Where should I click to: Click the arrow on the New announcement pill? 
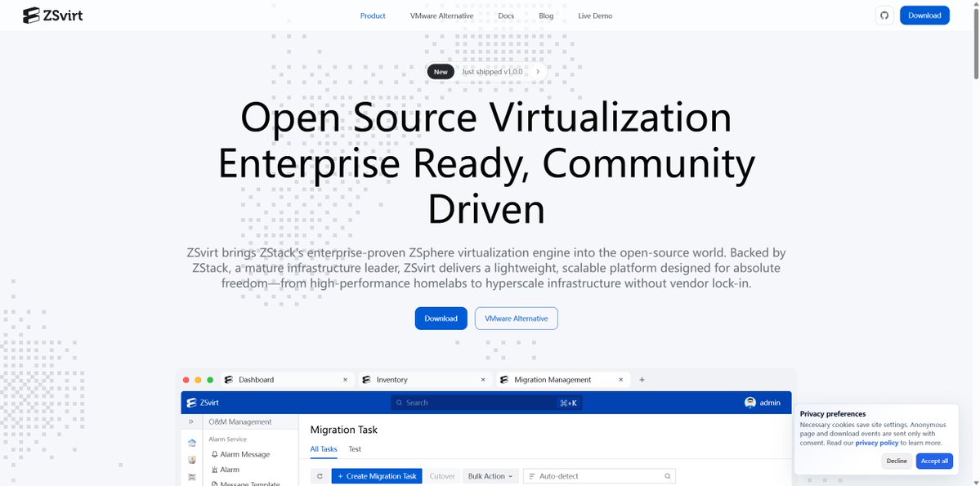coord(538,72)
